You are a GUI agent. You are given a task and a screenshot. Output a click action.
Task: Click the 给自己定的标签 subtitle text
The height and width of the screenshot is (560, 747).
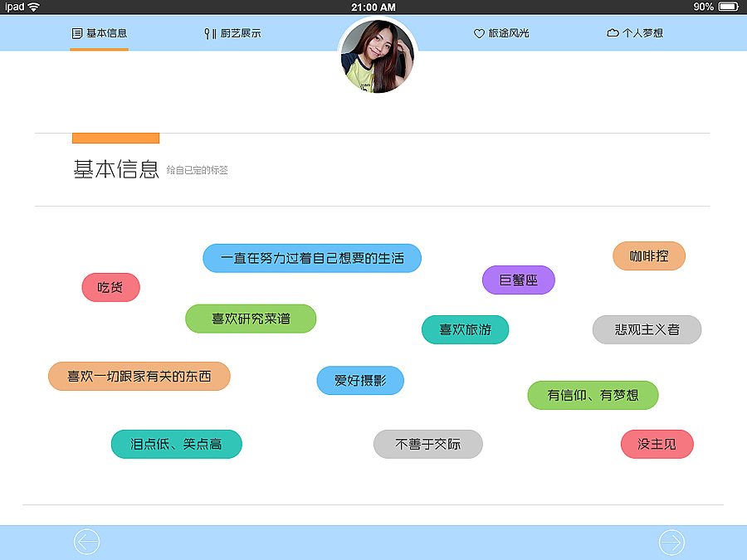198,170
